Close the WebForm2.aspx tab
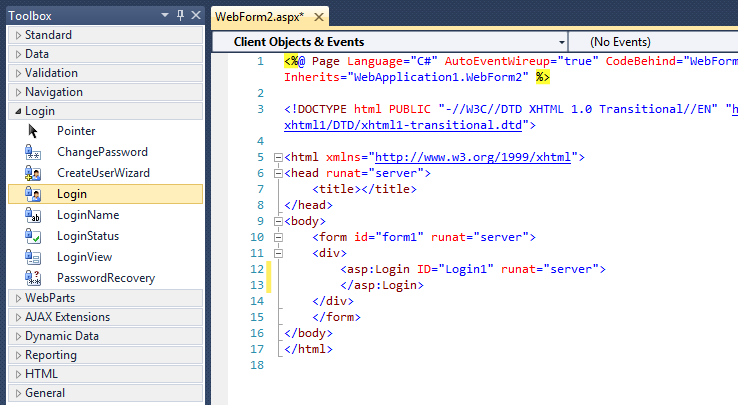The height and width of the screenshot is (405, 738). [x=319, y=17]
